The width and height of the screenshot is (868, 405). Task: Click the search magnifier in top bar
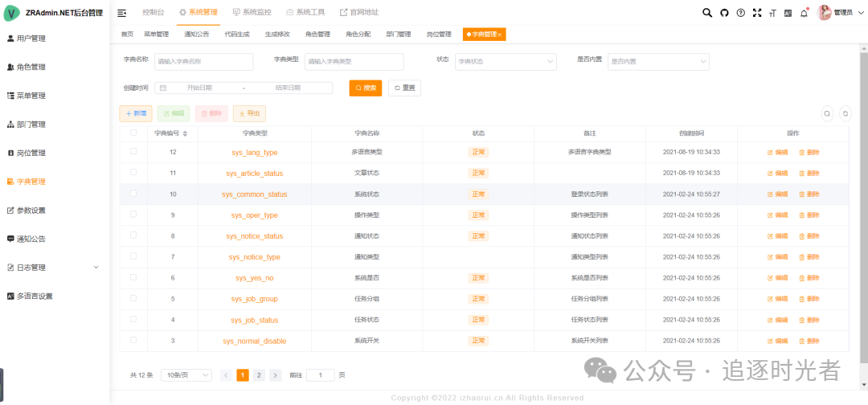707,13
